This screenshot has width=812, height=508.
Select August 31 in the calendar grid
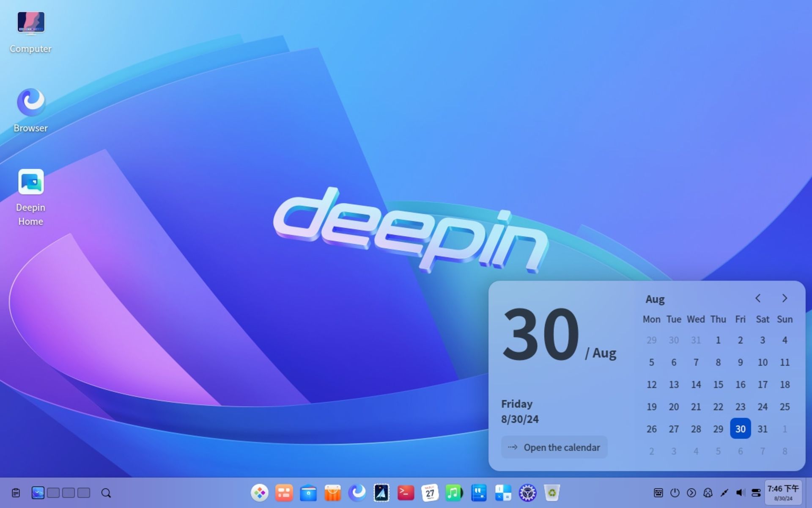coord(763,429)
